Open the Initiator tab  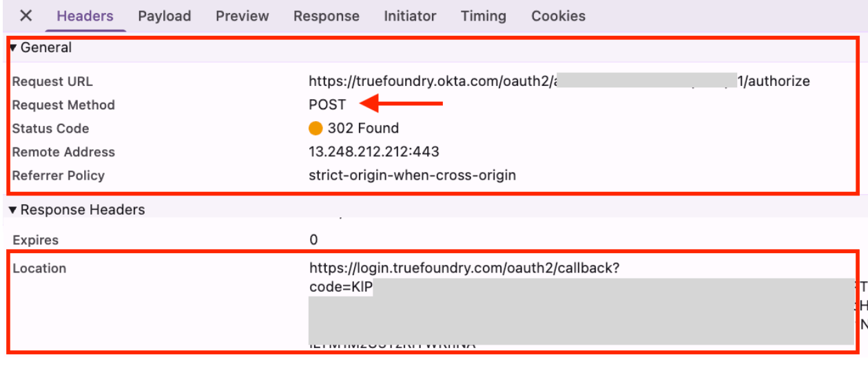tap(410, 16)
